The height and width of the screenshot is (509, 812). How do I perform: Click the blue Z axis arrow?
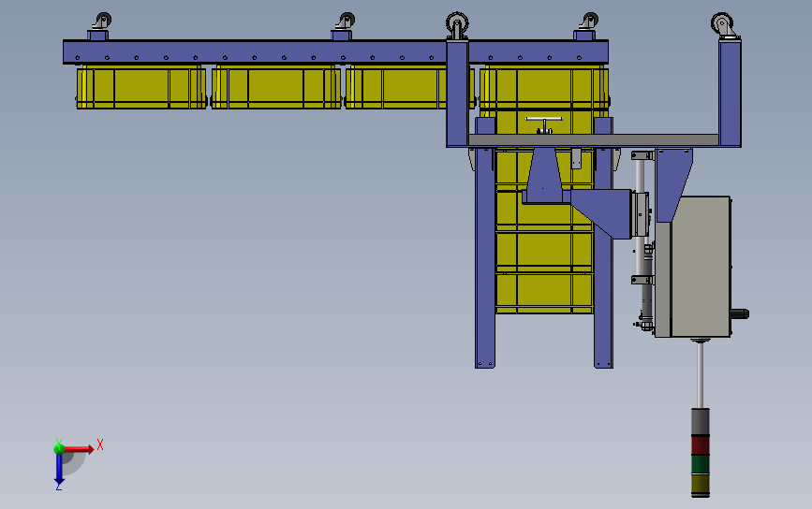click(x=59, y=470)
